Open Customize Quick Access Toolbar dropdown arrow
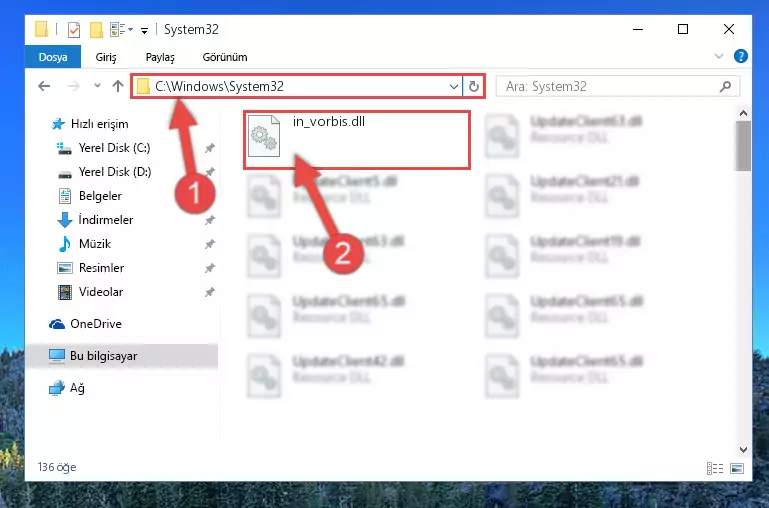This screenshot has height=508, width=769. (x=144, y=30)
